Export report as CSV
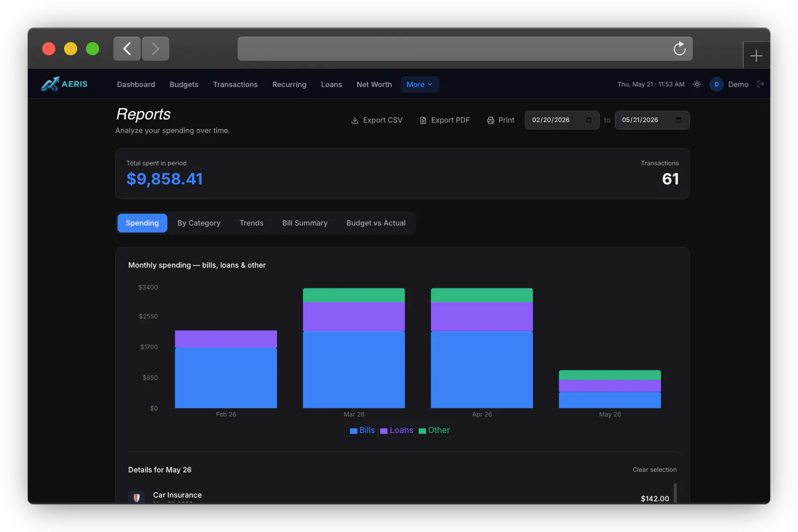 tap(377, 120)
